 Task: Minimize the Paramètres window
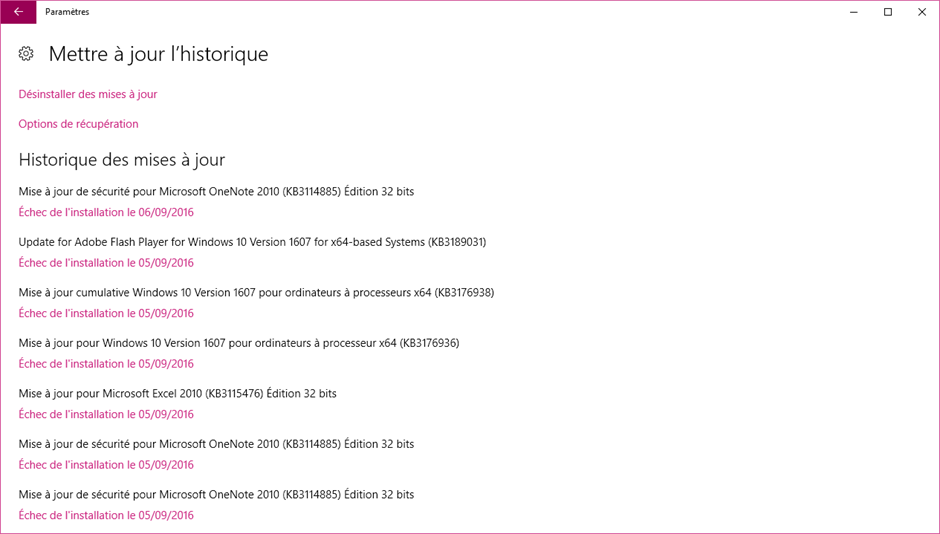(x=854, y=12)
